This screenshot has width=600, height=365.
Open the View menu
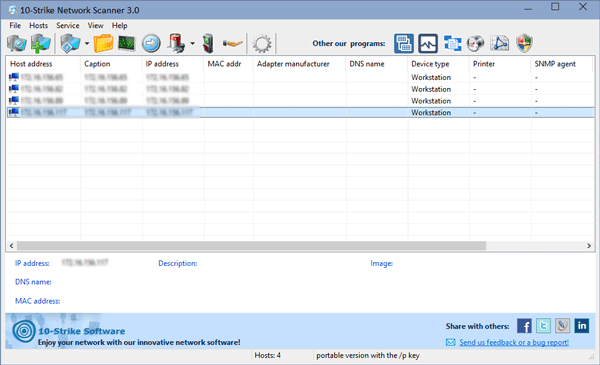click(x=95, y=26)
